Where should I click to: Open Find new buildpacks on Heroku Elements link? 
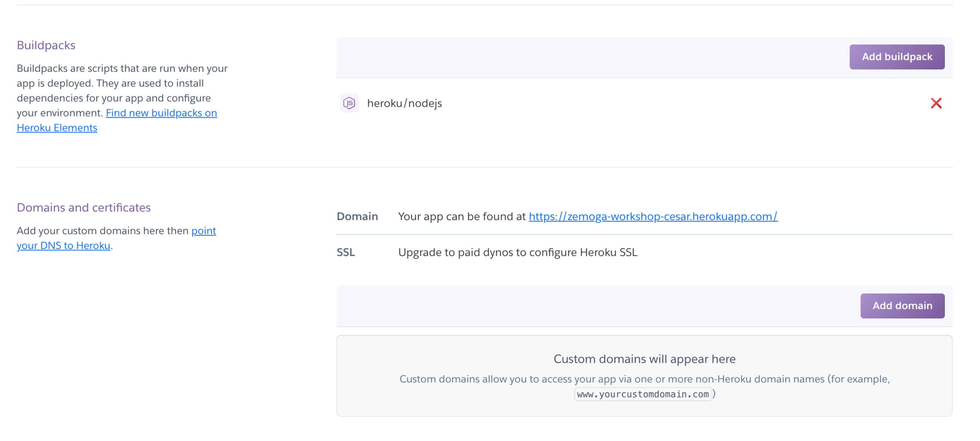[161, 113]
